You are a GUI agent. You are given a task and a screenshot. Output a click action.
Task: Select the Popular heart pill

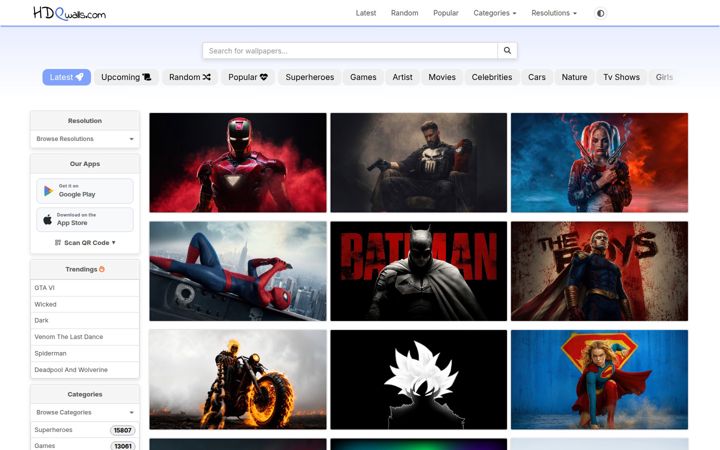pos(248,77)
